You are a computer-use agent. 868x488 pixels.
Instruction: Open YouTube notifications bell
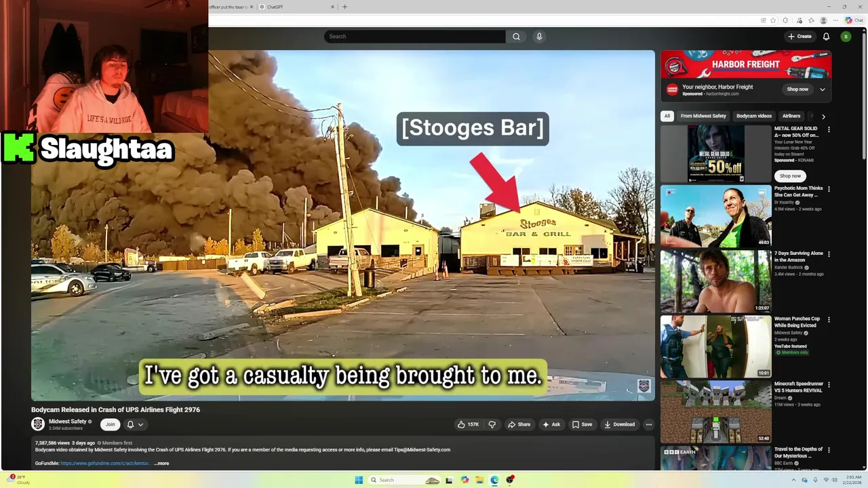pos(826,37)
